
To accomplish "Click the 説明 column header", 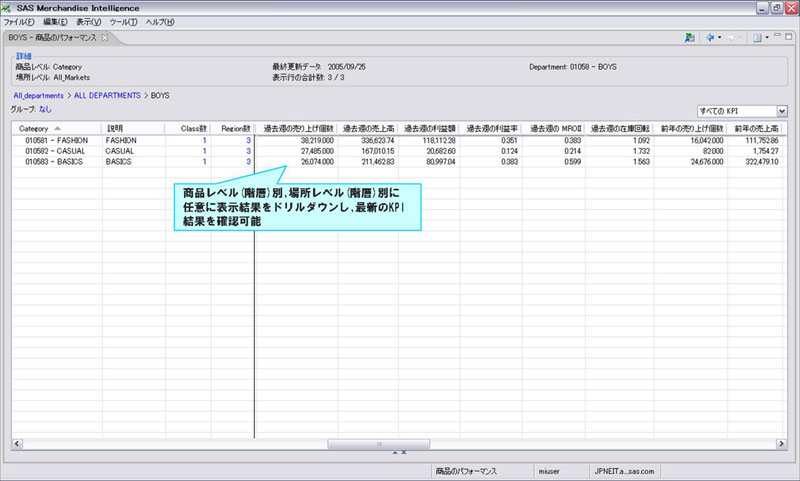I will (x=133, y=129).
